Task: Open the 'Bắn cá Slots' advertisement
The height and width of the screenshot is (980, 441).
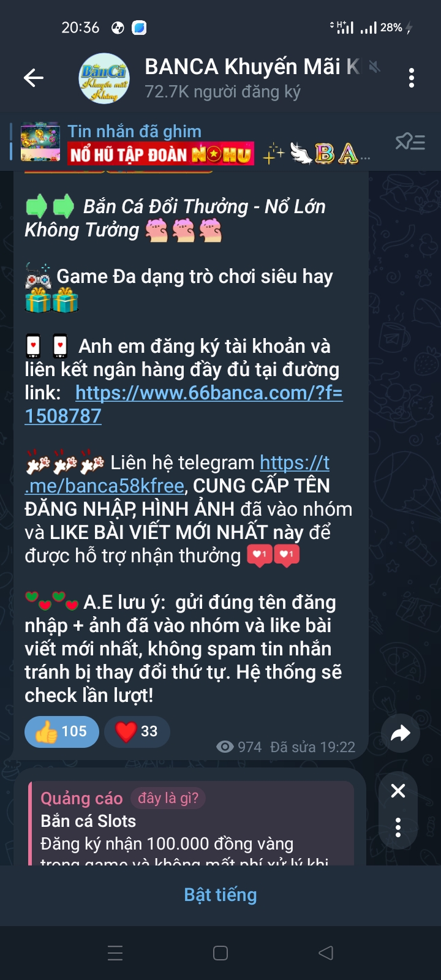Action: [x=192, y=823]
